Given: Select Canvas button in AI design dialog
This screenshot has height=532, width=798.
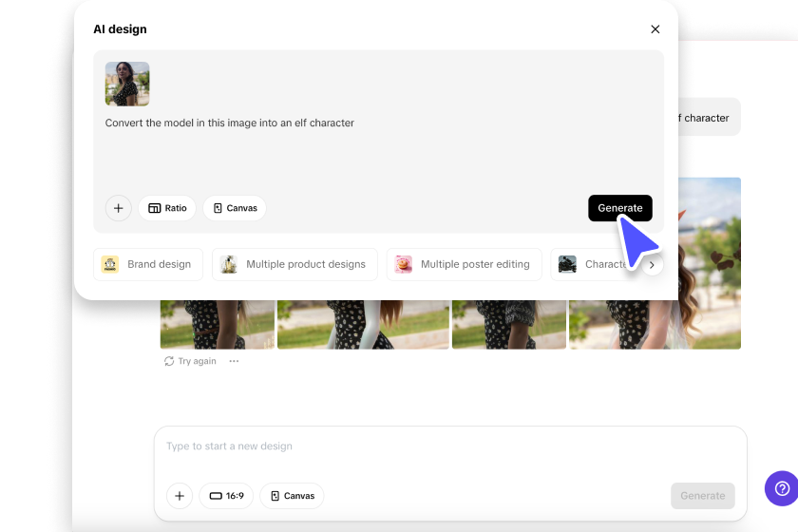Looking at the screenshot, I should [x=235, y=208].
